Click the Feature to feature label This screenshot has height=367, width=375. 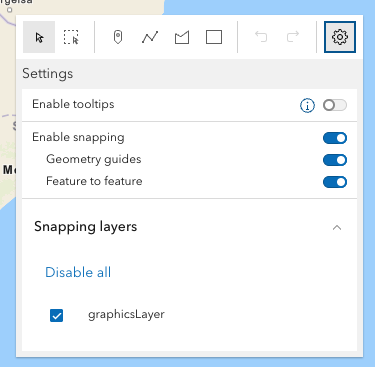94,181
